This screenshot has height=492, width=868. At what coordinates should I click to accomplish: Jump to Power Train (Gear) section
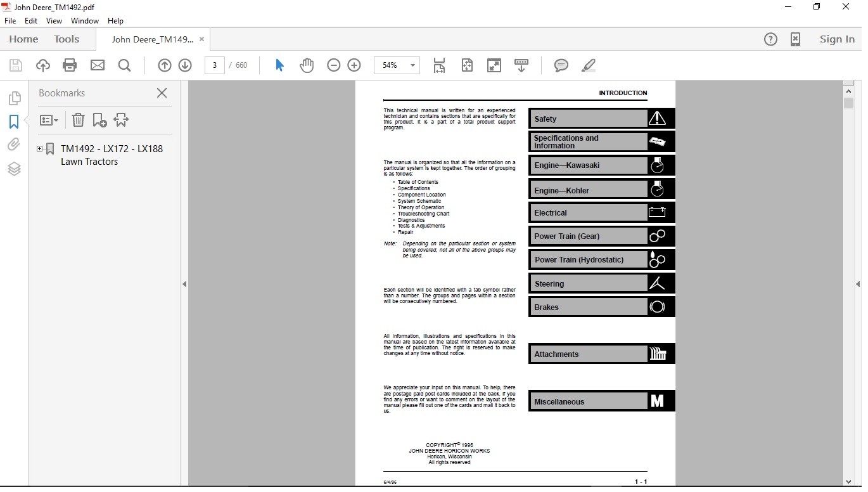click(601, 236)
